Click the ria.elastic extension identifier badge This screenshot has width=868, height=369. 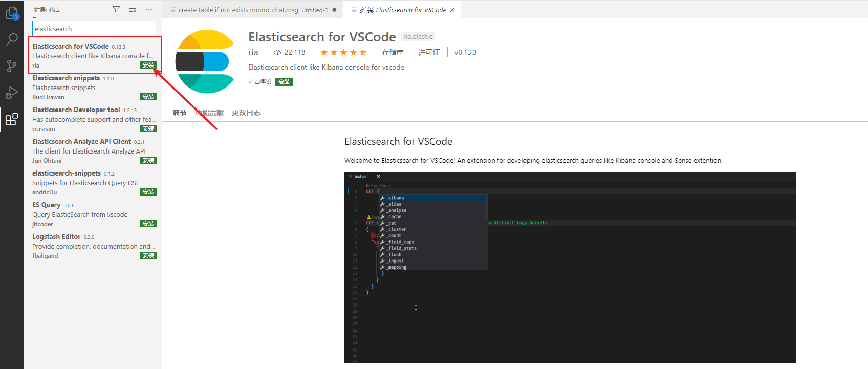[x=418, y=36]
